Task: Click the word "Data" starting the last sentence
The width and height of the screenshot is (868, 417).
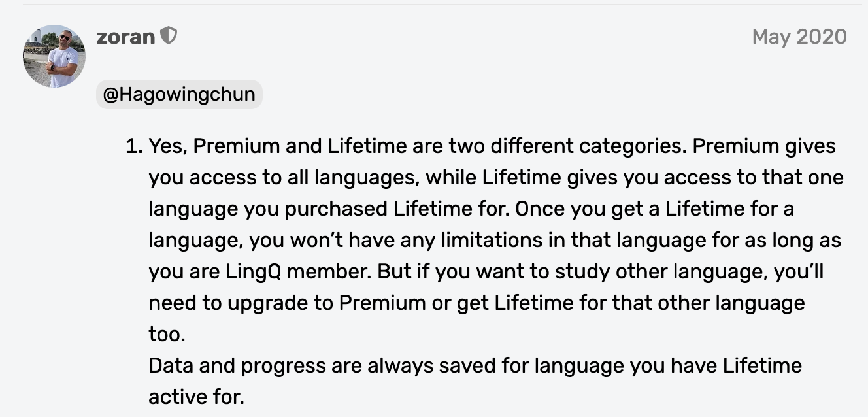Action: (171, 365)
